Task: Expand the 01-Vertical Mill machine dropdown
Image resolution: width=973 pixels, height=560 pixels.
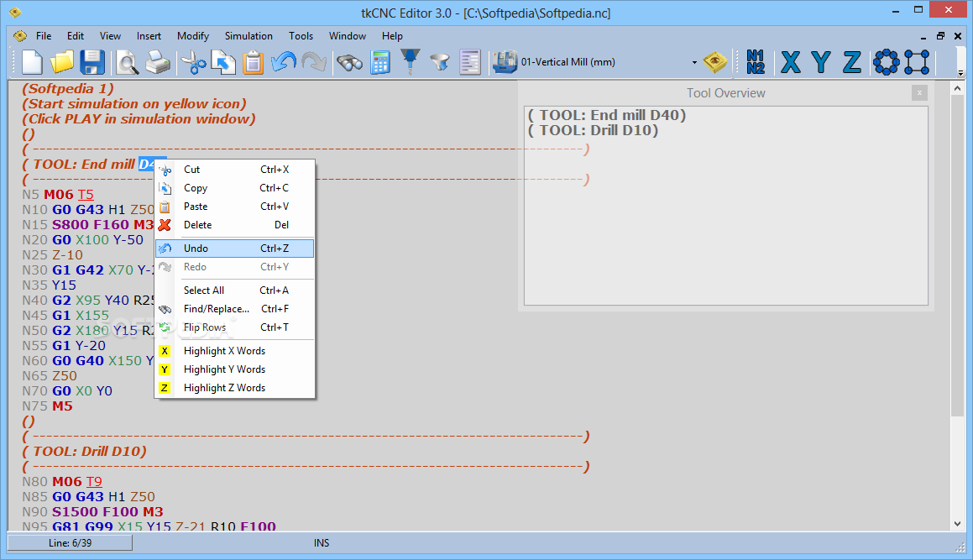Action: coord(693,62)
